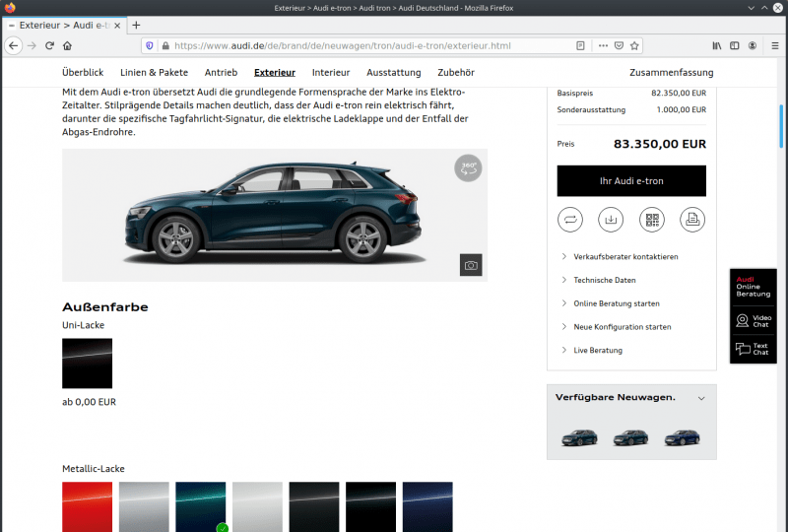
Task: Open Audi Online Beratung panel
Action: (x=753, y=287)
